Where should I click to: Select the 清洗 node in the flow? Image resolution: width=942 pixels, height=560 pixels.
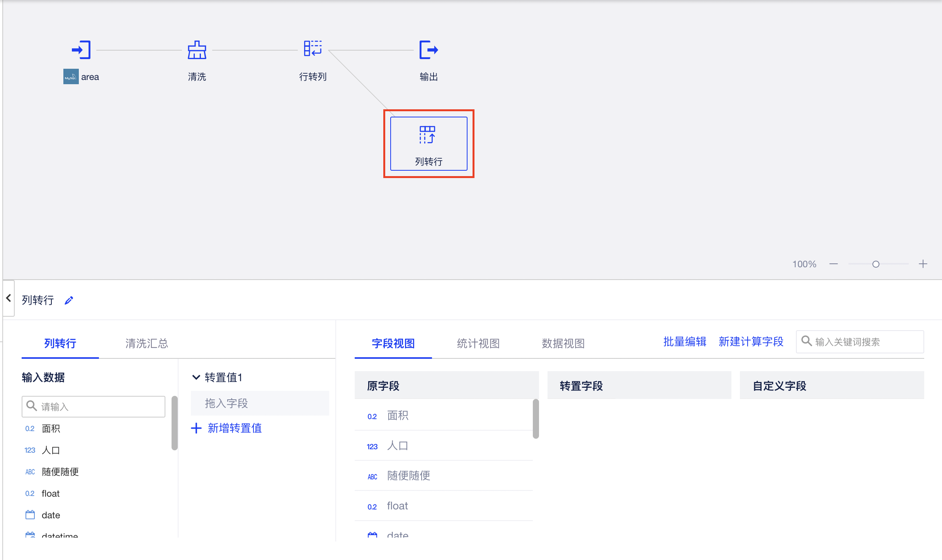tap(197, 49)
